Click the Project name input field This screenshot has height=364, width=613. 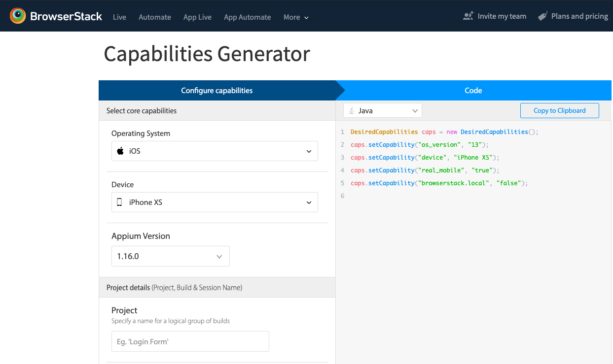tap(190, 341)
